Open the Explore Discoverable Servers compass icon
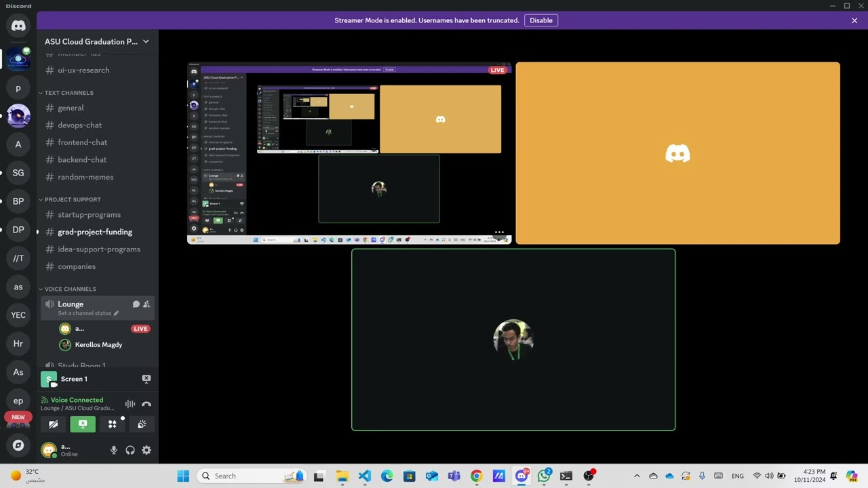868x488 pixels. [x=18, y=445]
